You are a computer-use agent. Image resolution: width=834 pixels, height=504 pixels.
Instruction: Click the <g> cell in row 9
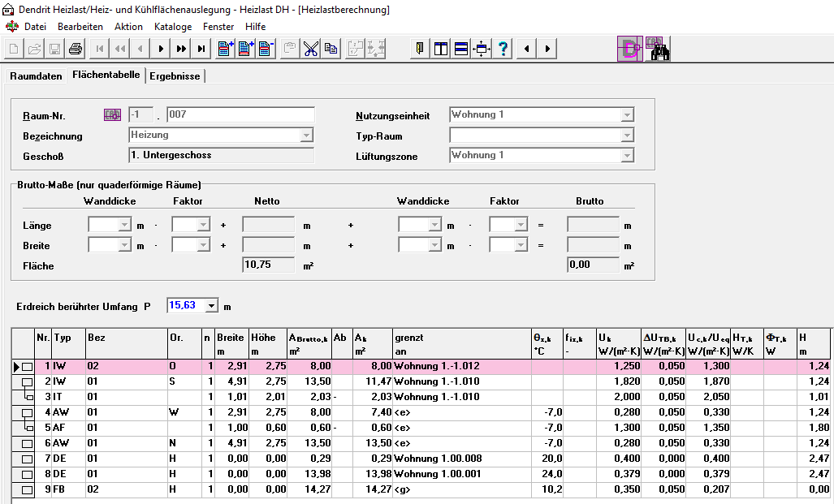coord(462,489)
